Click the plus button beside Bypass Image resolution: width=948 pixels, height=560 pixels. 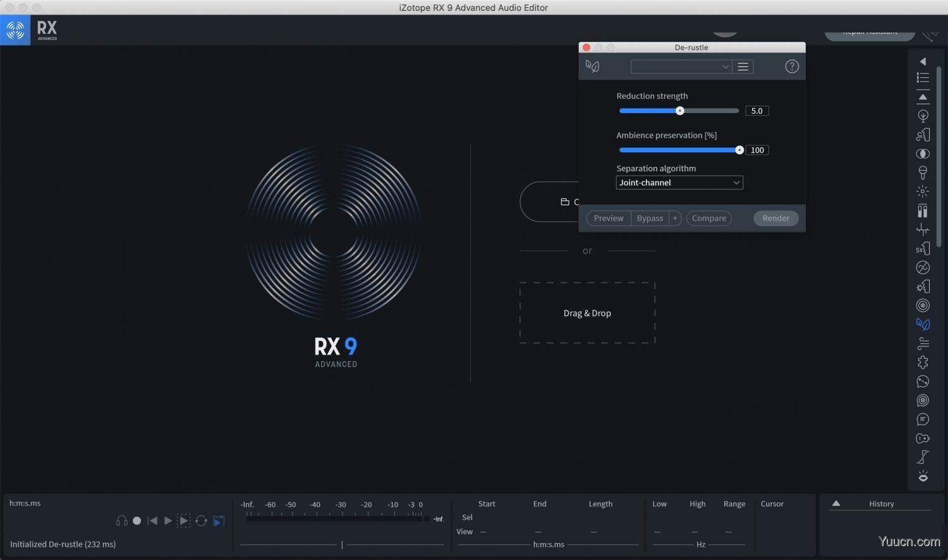point(675,218)
